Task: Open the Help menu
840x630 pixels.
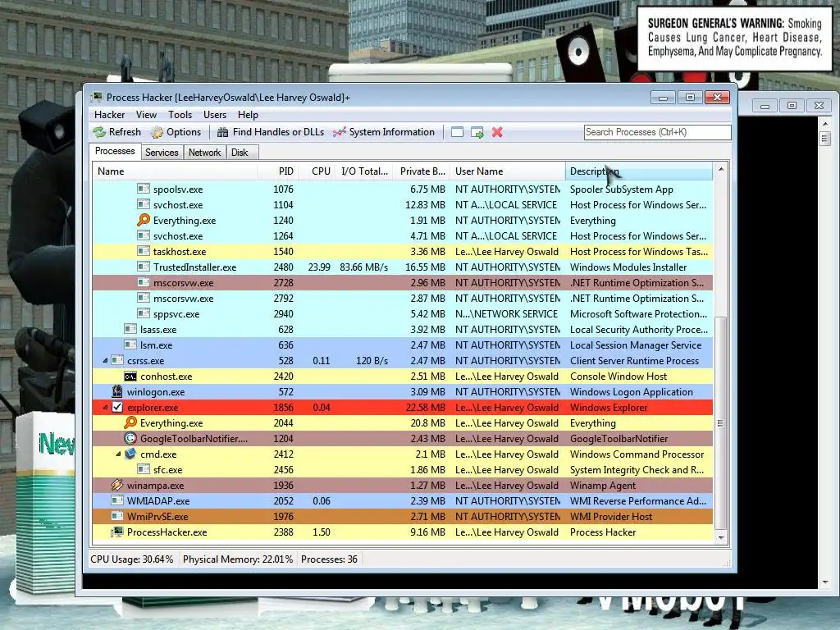Action: coord(248,115)
